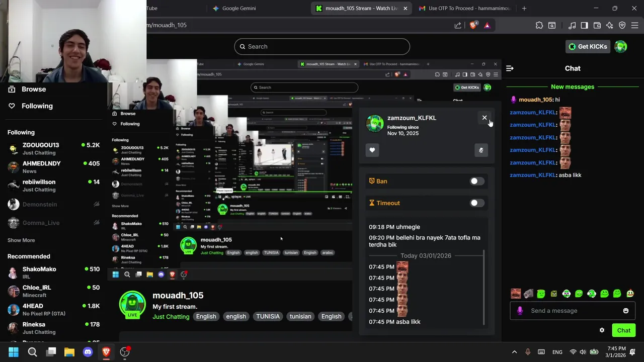Viewport: 644px width, 362px height.
Task: Open offline channel Demonstein
Action: (54, 205)
